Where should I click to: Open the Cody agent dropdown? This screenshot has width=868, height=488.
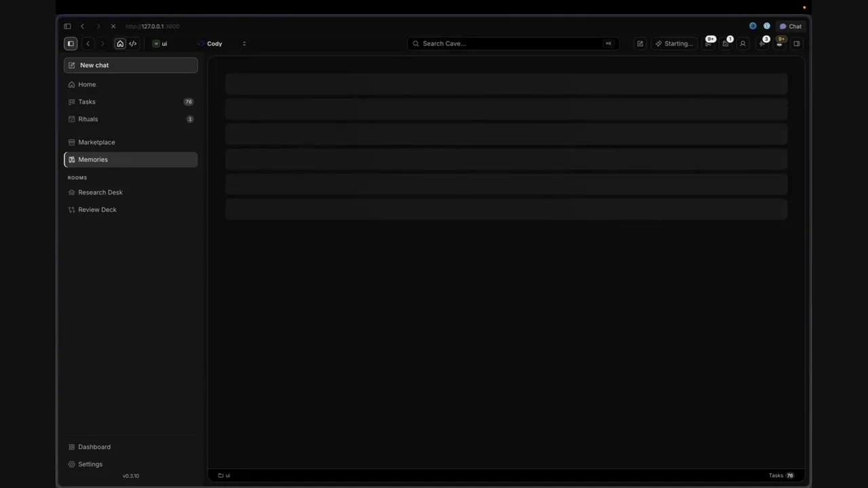click(222, 43)
